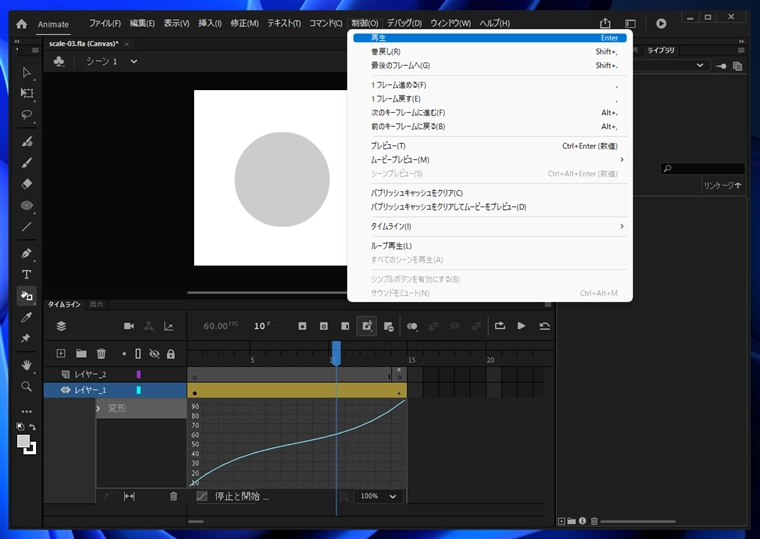
Task: Pick the Eyedropper tool
Action: pos(27,317)
